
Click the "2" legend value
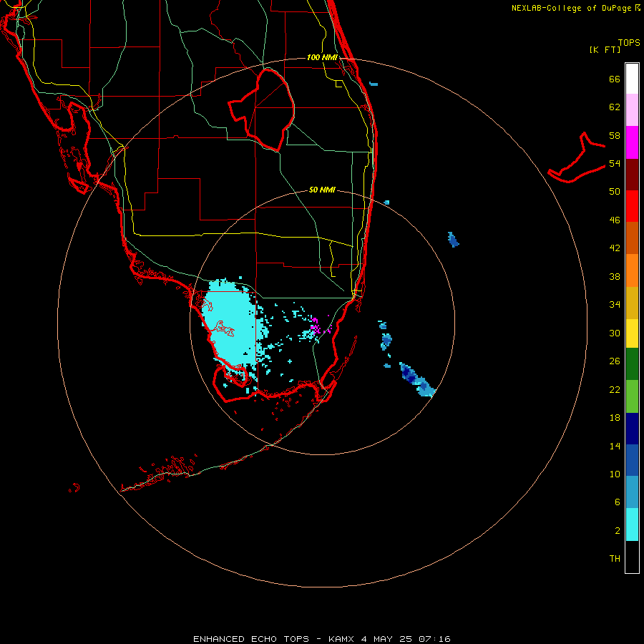point(618,531)
